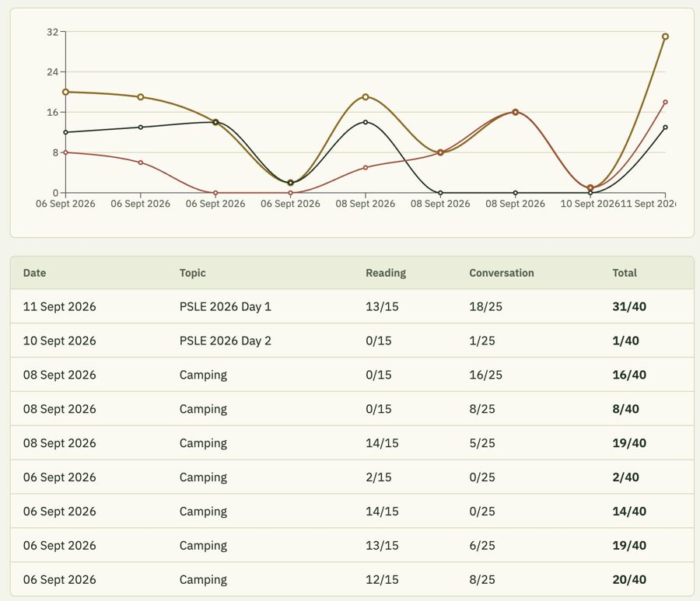Viewport: 700px width, 601px height.
Task: Click the Total column header
Action: point(624,273)
